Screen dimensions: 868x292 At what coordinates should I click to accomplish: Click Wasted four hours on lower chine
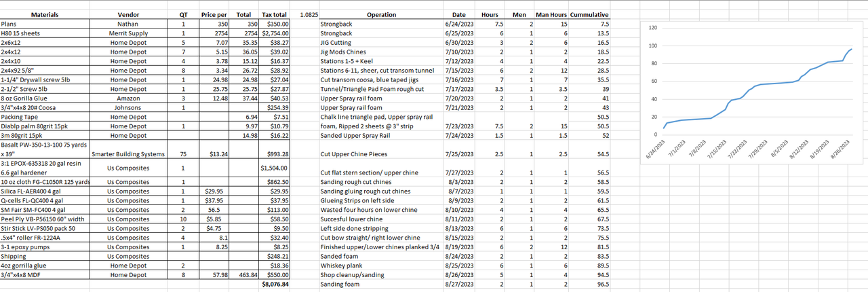(382, 211)
